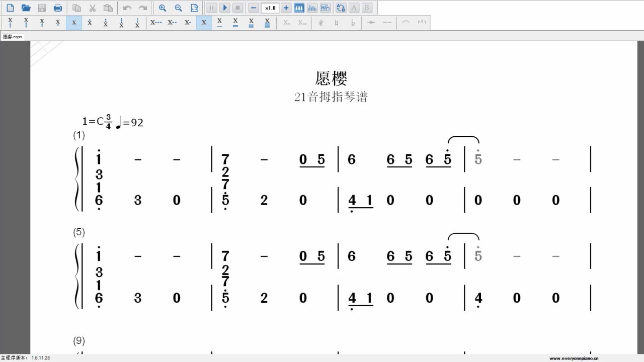Choose the quadruple-underline sixty-fourth note duration
Viewport: 644px width, 362px height.
tap(267, 23)
